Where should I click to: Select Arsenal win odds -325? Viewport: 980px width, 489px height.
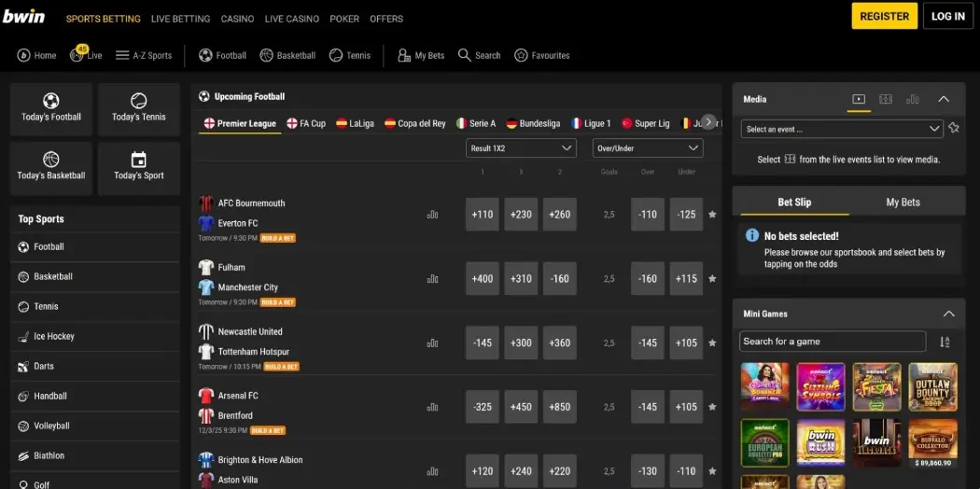click(x=483, y=407)
